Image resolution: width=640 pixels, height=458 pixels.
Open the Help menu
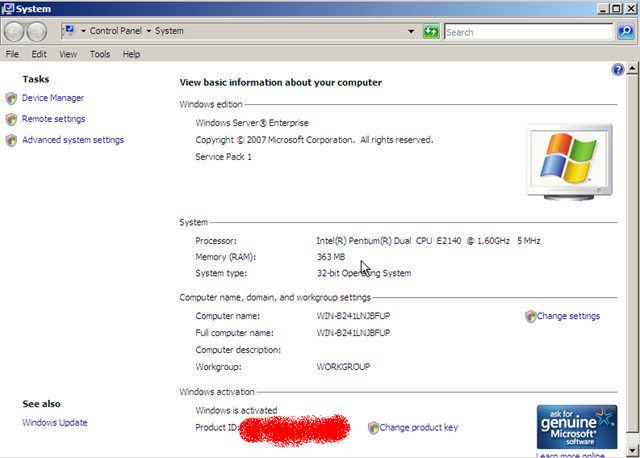pyautogui.click(x=131, y=54)
